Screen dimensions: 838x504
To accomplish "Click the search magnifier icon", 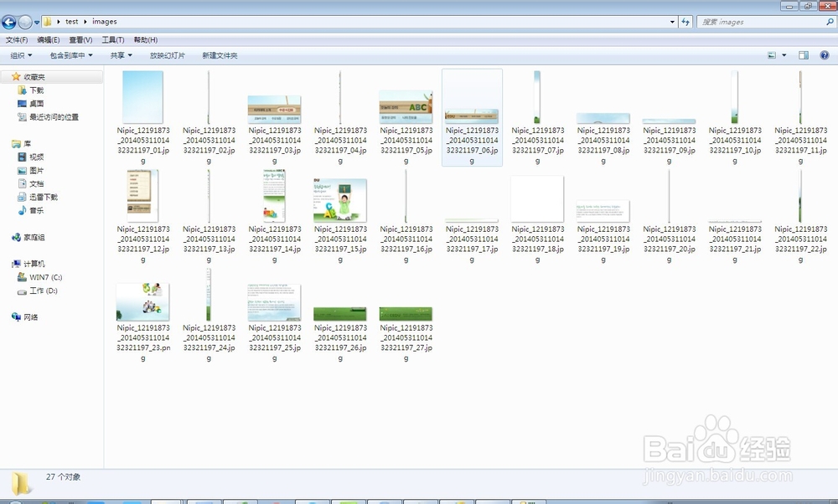I will pos(830,22).
